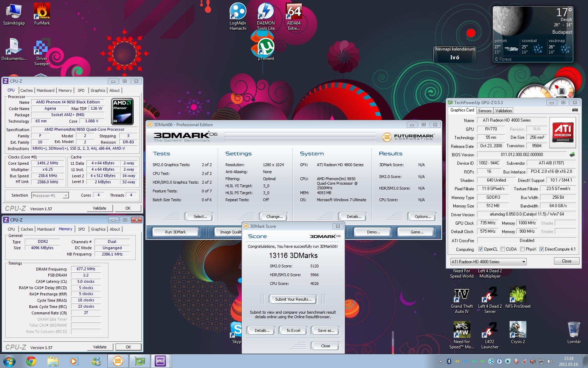The image size is (588, 368).
Task: Open LogMeIn Hamachi desktop shortcut
Action: 238,16
